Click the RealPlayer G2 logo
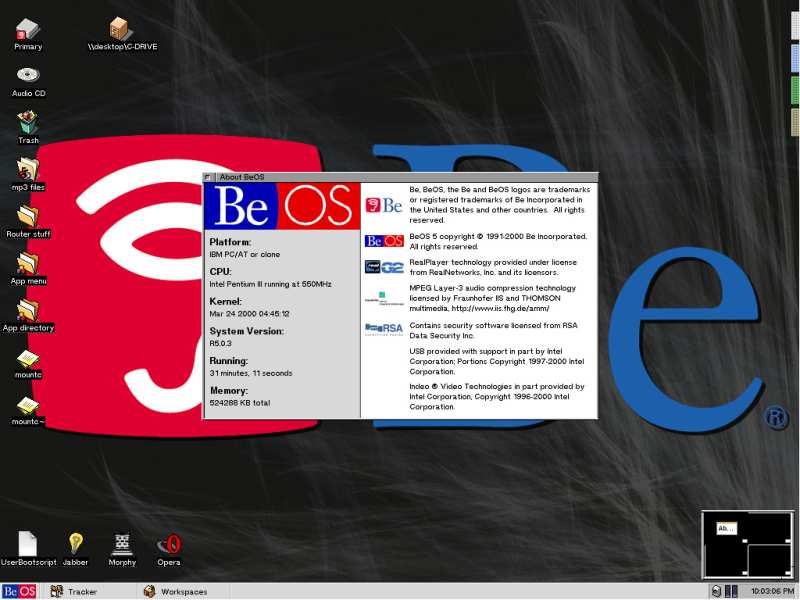The image size is (800, 600). click(x=384, y=266)
